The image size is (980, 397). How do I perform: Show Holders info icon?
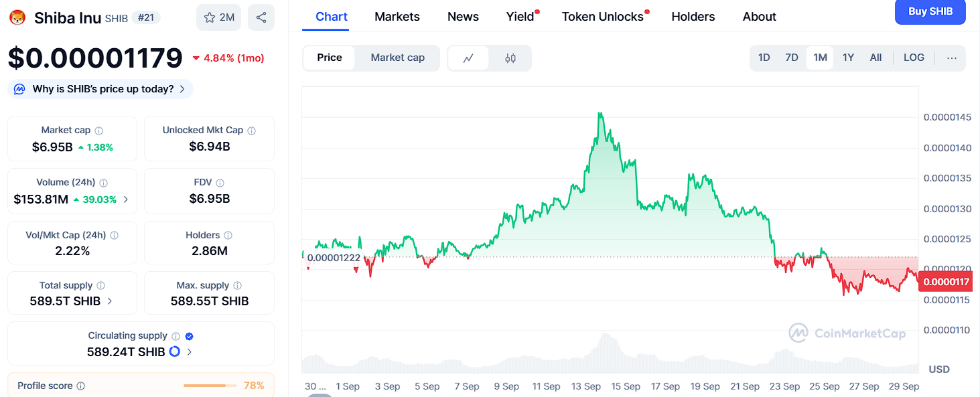[x=228, y=236]
